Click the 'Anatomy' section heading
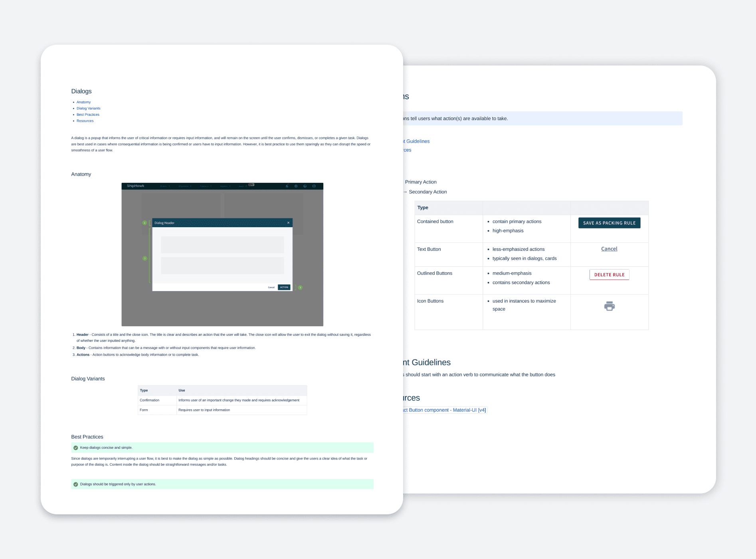The image size is (756, 559). tap(81, 174)
